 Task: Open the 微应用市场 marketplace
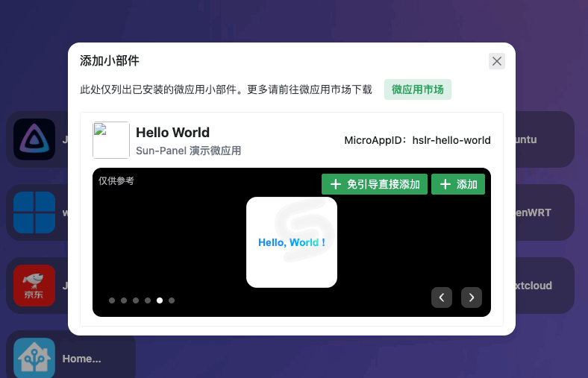tap(418, 89)
